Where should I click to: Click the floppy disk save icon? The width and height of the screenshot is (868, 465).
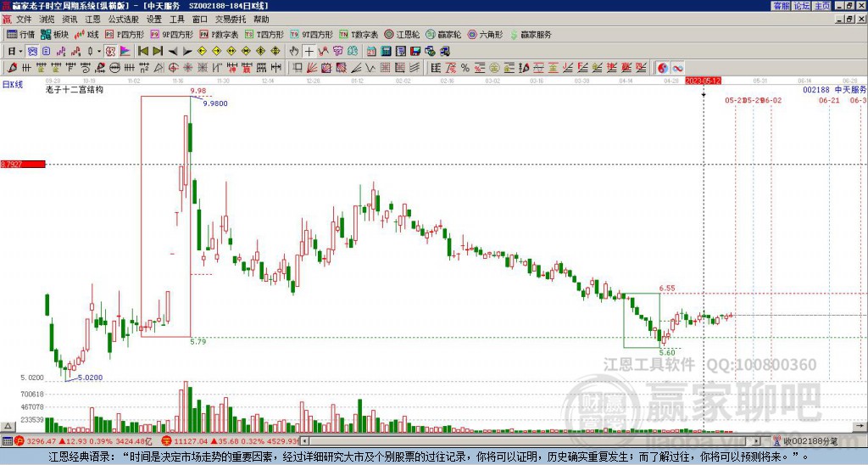coord(415,52)
